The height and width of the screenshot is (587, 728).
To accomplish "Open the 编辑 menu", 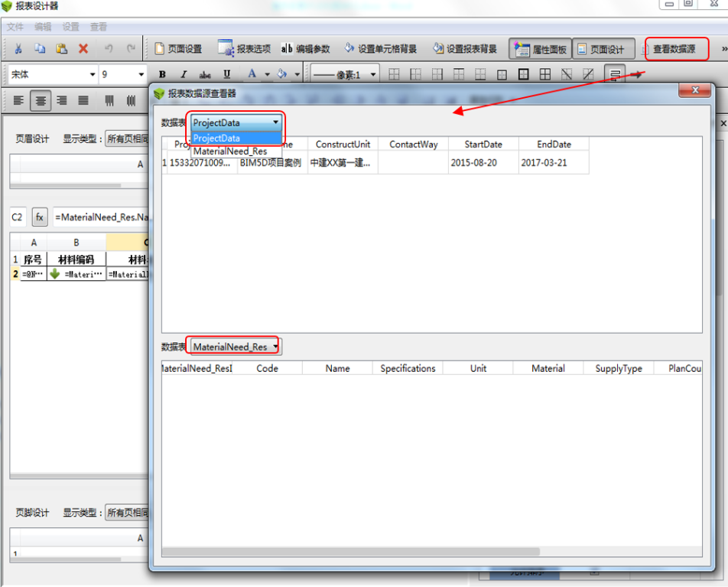I will [x=43, y=27].
